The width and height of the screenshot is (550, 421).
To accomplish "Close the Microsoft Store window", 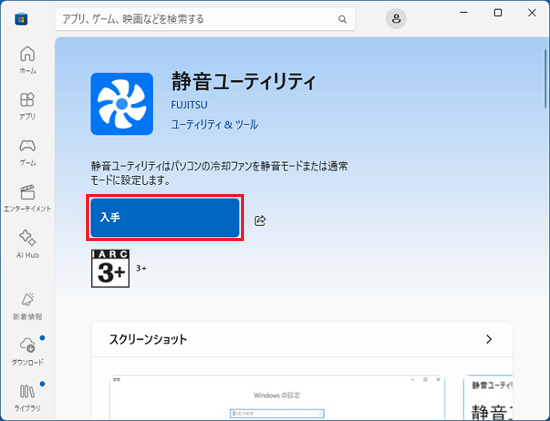I will 532,13.
